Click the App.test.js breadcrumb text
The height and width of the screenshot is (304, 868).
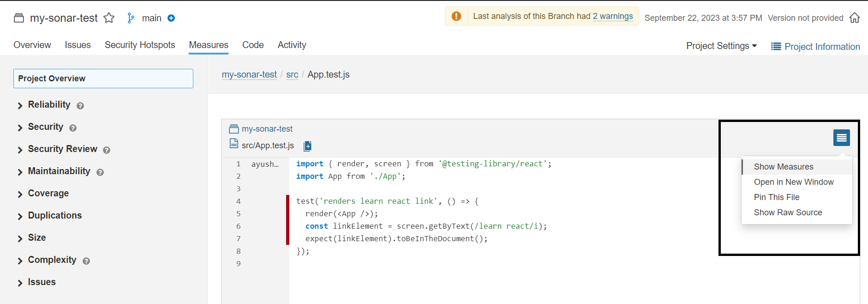[x=329, y=74]
